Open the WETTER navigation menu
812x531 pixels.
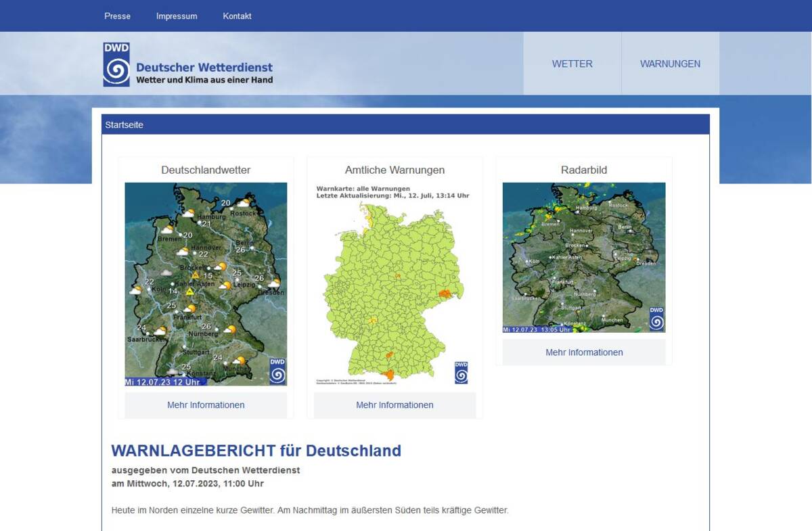pos(572,64)
